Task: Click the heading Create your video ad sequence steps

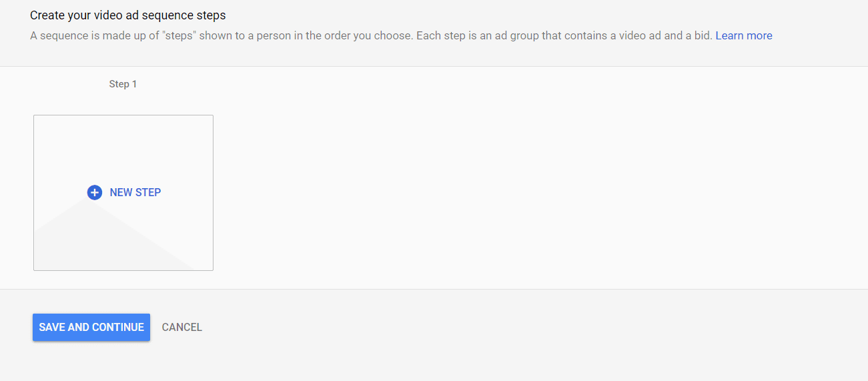Action: [128, 15]
